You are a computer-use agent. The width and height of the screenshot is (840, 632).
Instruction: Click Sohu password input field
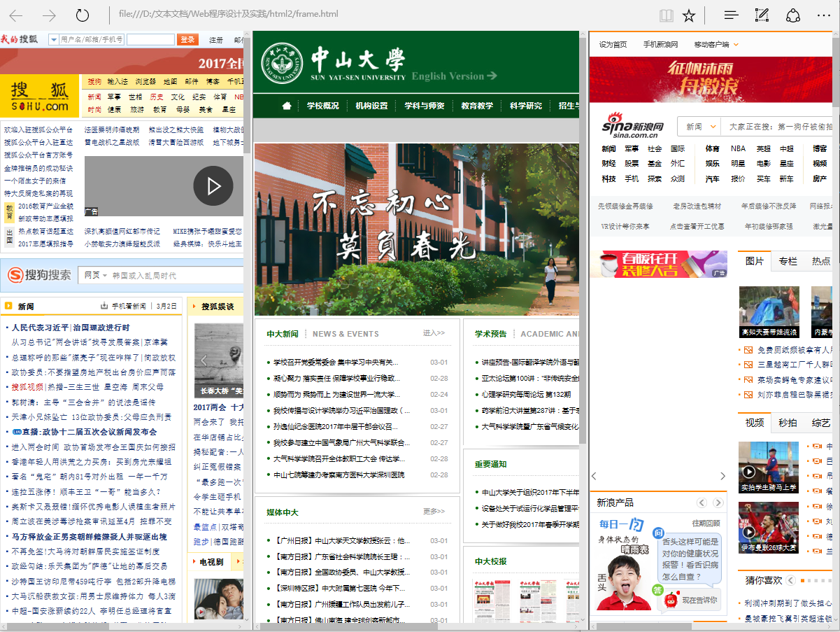[x=151, y=40]
